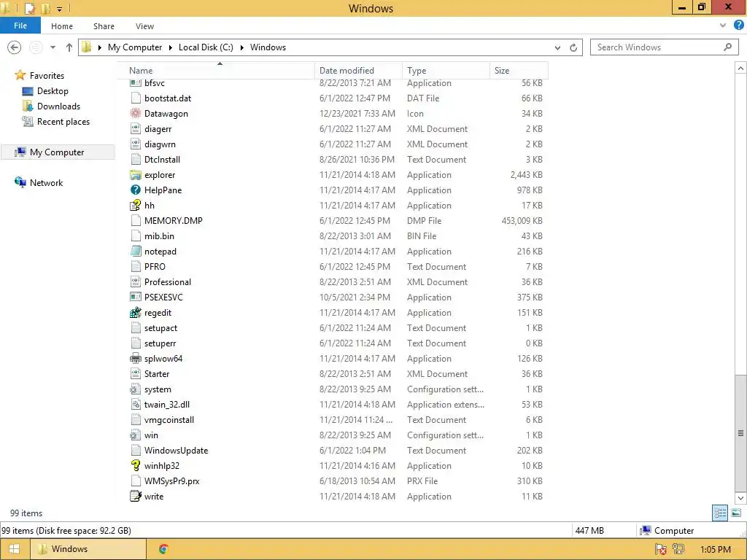This screenshot has height=560, width=747.
Task: Click My Computer in the address bar
Action: pyautogui.click(x=135, y=47)
